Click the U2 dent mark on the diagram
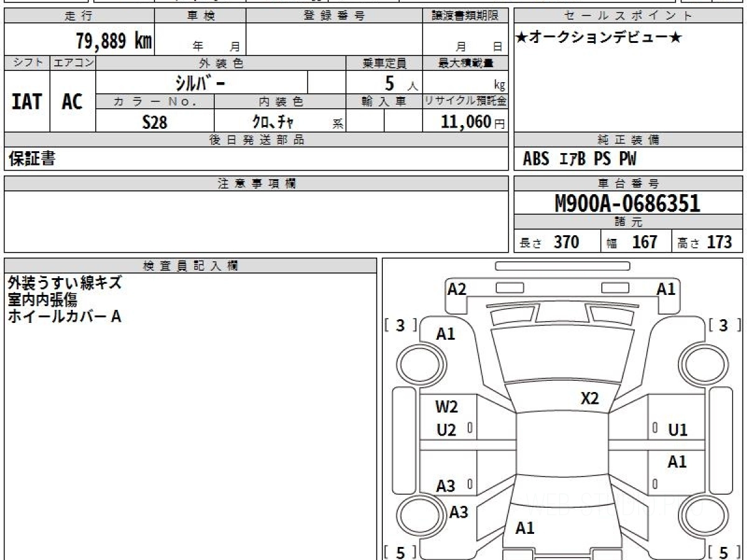The width and height of the screenshot is (747, 560). click(446, 430)
